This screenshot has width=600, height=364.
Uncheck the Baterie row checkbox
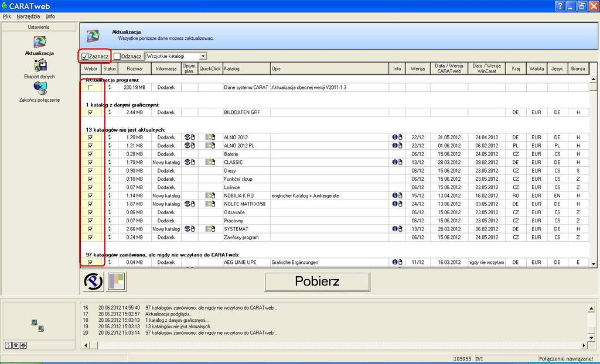coord(90,154)
